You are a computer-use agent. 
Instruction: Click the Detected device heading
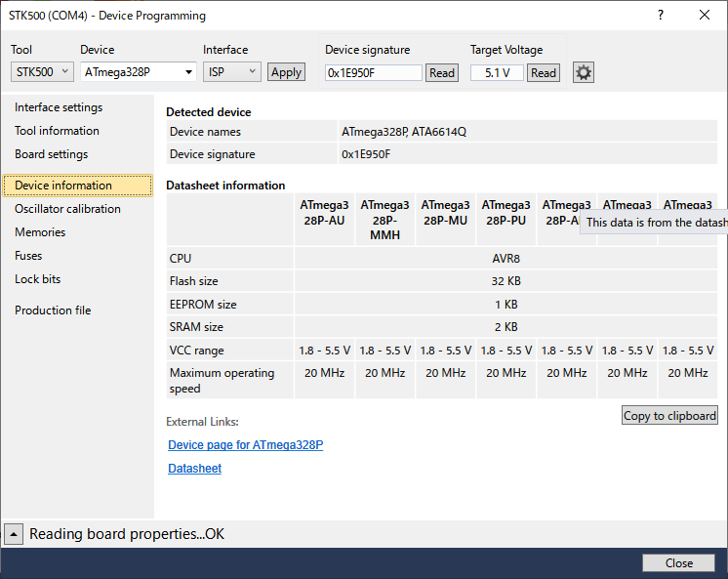tap(209, 112)
